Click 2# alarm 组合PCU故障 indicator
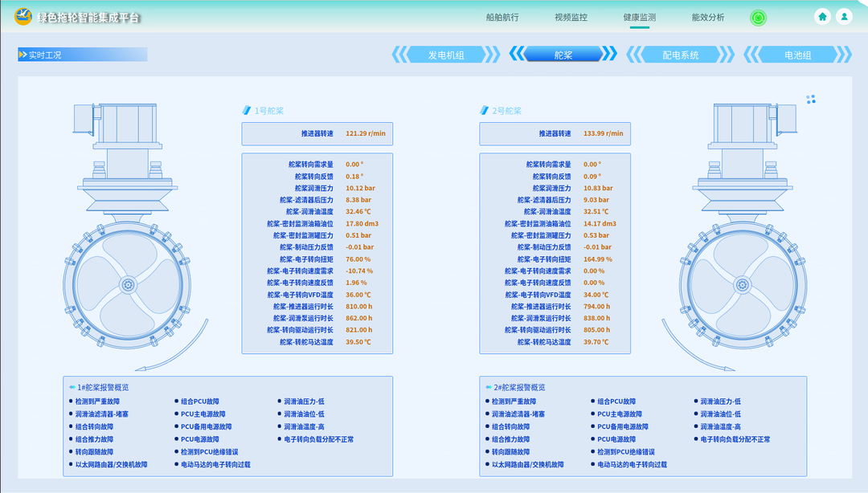This screenshot has width=868, height=493. pyautogui.click(x=616, y=401)
